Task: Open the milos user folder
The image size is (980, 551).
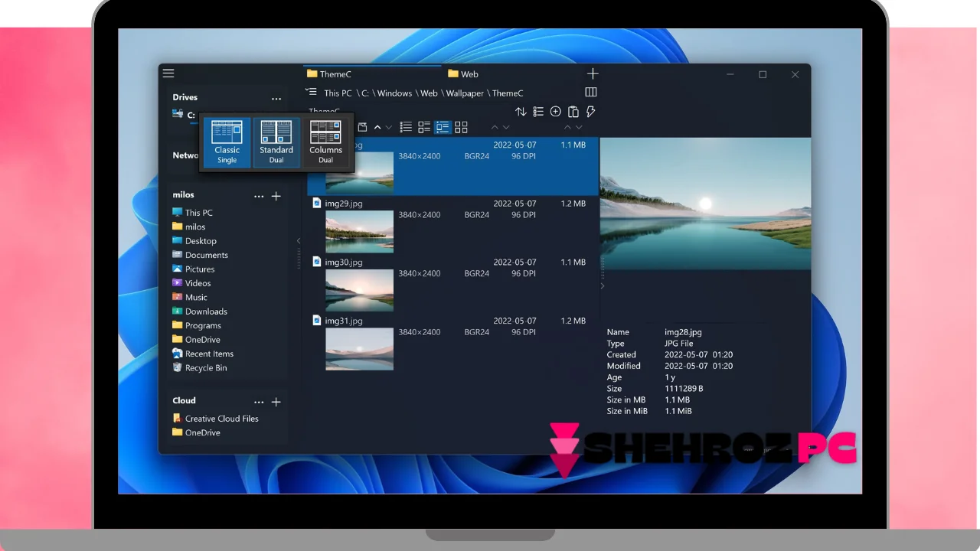Action: [x=188, y=227]
